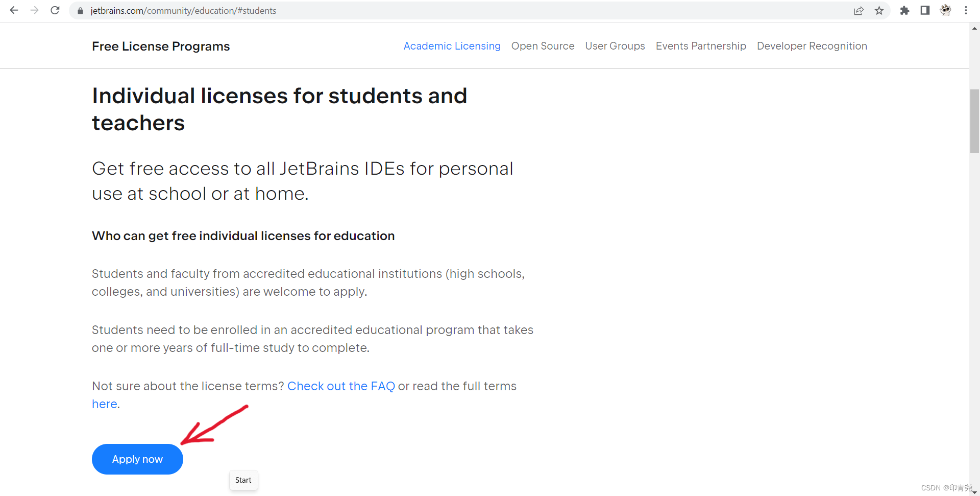980x496 pixels.
Task: Open the Academic Licensing tab
Action: pos(452,46)
